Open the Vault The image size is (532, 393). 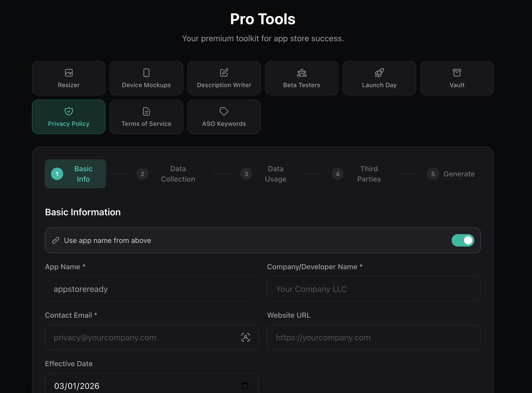tap(457, 78)
